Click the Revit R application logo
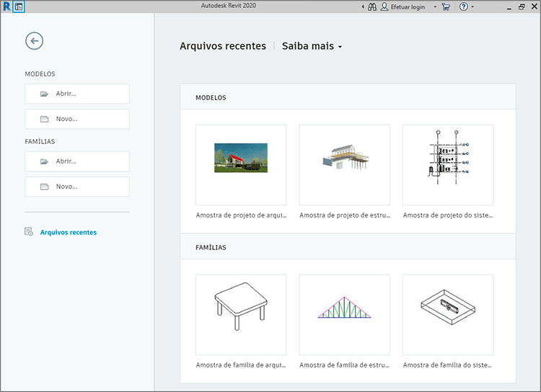 click(6, 6)
